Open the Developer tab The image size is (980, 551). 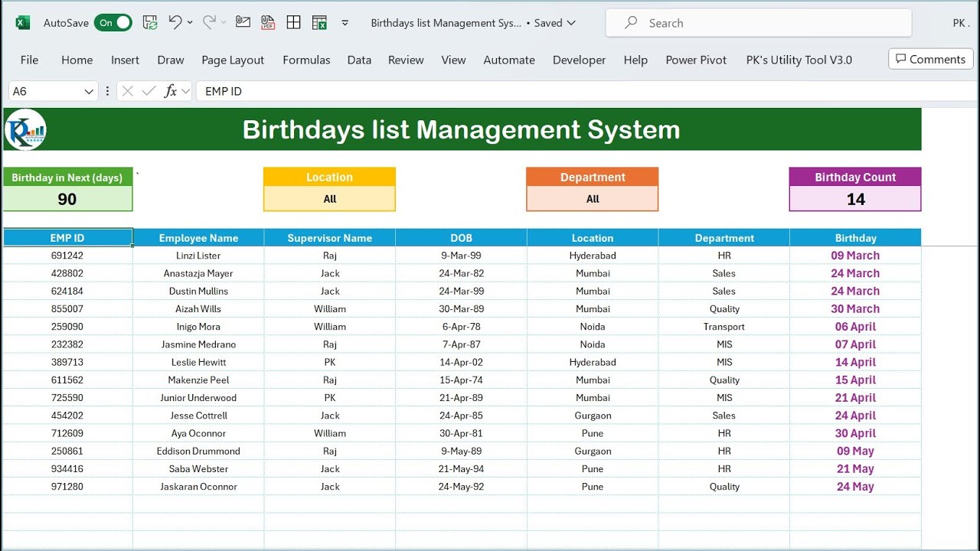pos(579,60)
